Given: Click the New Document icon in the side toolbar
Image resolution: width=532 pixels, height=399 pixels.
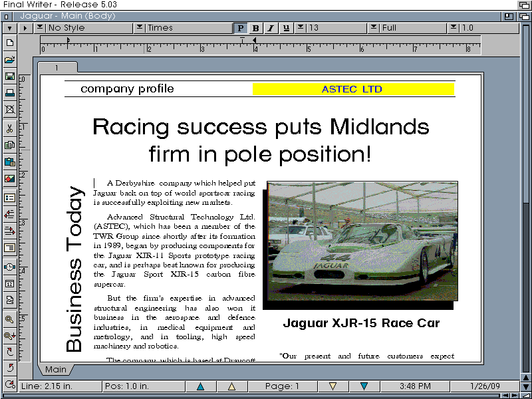Looking at the screenshot, I should point(9,43).
